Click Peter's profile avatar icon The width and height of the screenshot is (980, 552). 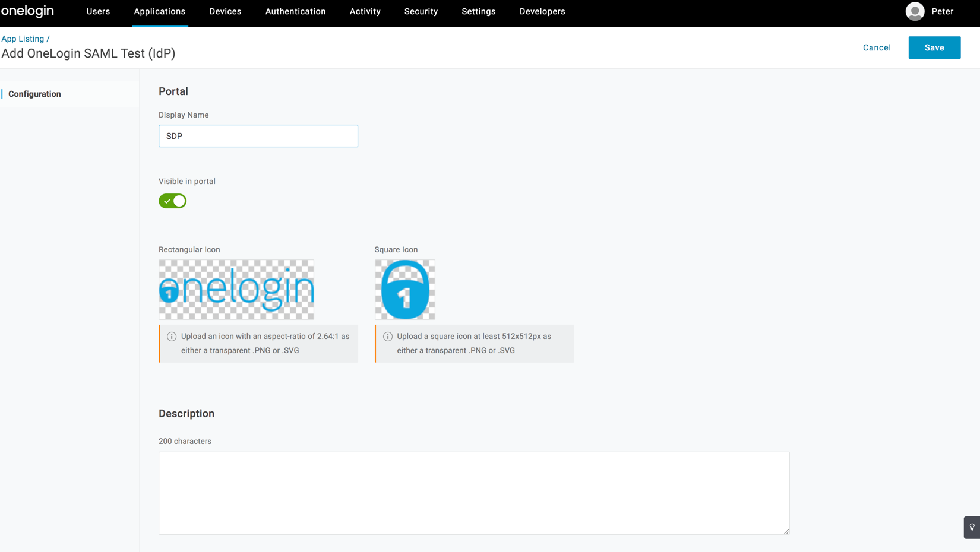tap(915, 11)
